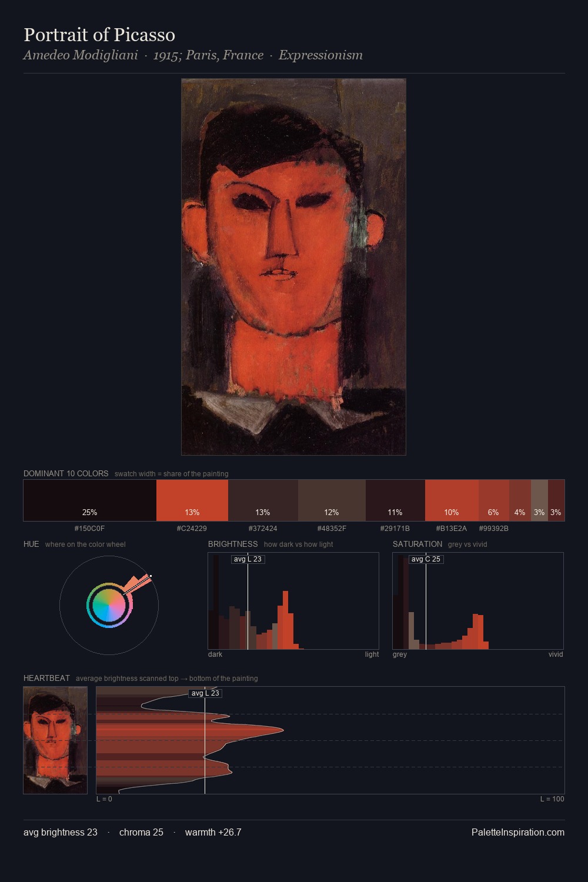Click the 'chroma 25' footer stat

pyautogui.click(x=141, y=832)
